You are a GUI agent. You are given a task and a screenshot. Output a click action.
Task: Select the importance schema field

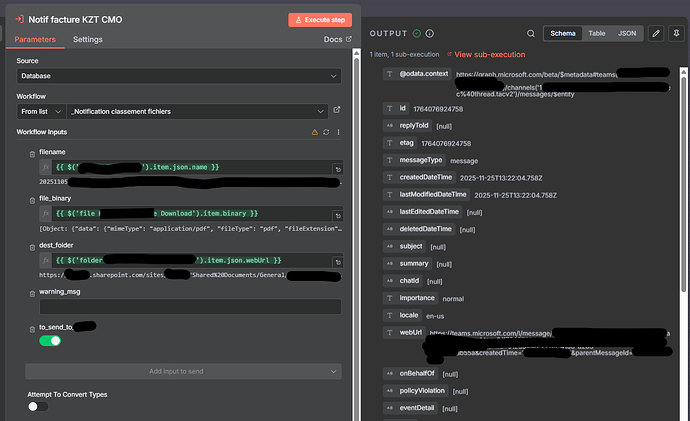(x=410, y=298)
